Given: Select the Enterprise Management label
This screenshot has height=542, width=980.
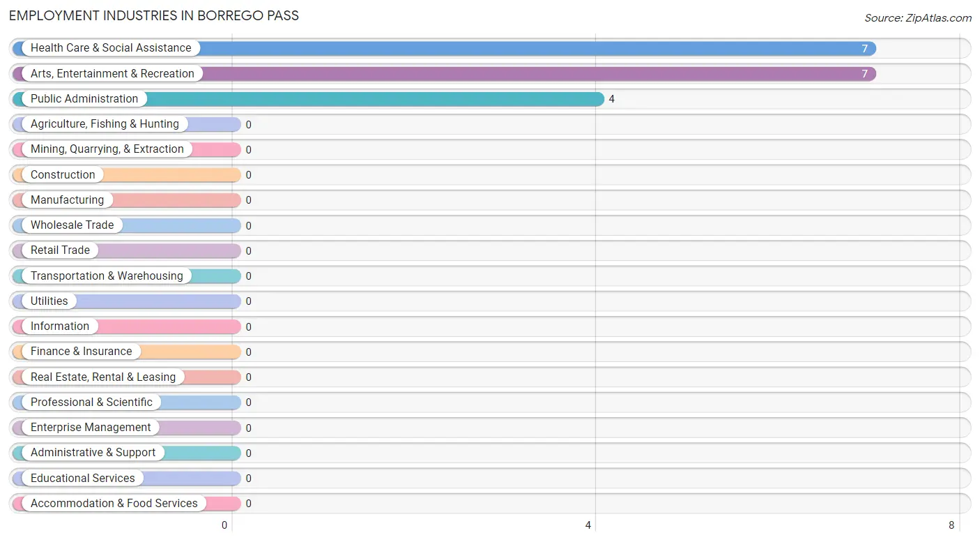Looking at the screenshot, I should coord(91,428).
